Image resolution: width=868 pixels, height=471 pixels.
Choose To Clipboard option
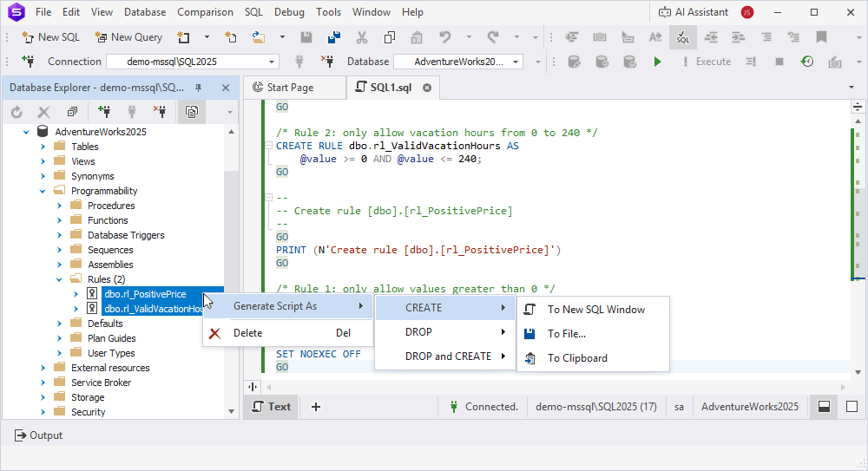[593, 358]
